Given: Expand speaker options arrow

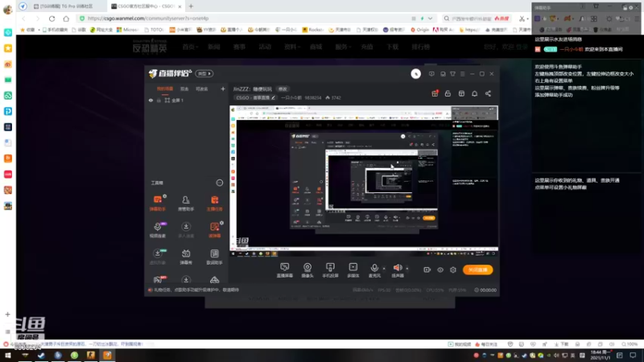Looking at the screenshot, I should coord(407,269).
